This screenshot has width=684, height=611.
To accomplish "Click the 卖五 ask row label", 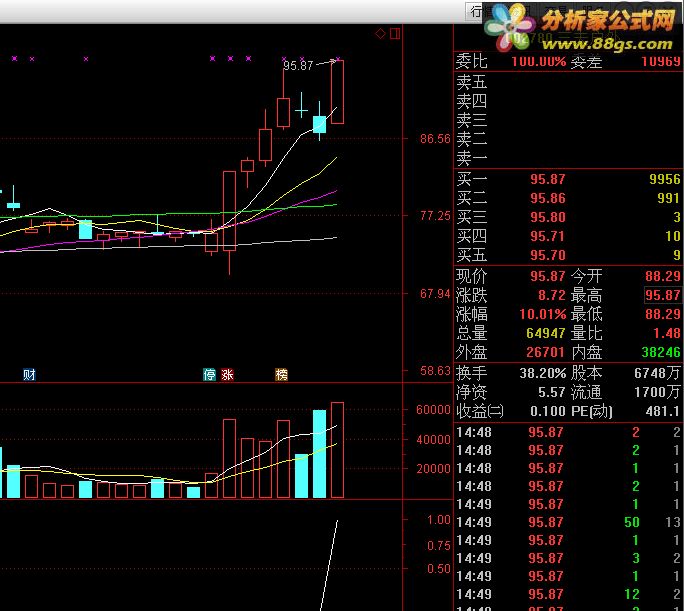I will point(472,82).
